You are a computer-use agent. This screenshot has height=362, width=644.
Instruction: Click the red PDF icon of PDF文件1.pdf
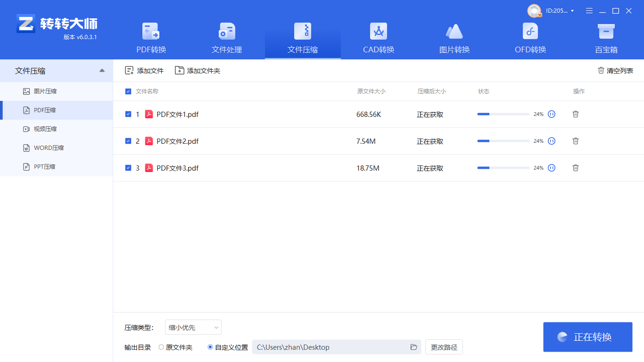coord(149,114)
